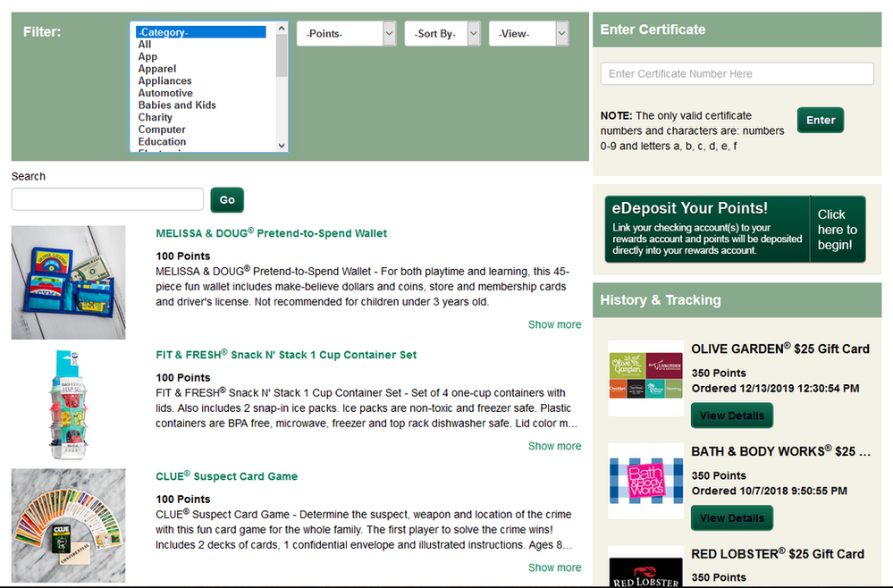Open the View dropdown
The width and height of the screenshot is (893, 588).
tap(528, 34)
